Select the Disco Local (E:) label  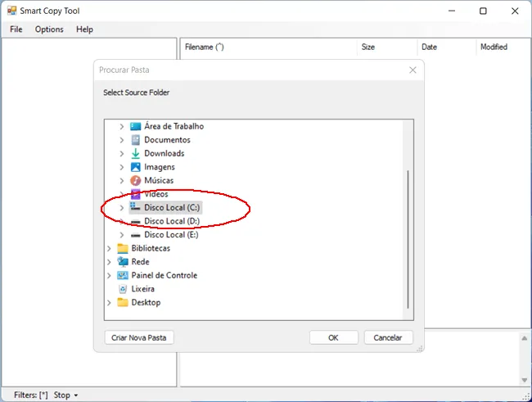(171, 235)
